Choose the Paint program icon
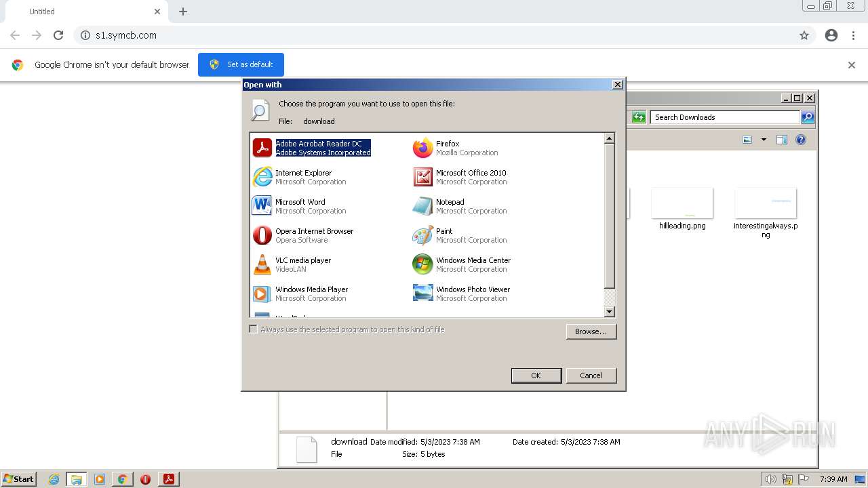The width and height of the screenshot is (868, 488). (422, 235)
